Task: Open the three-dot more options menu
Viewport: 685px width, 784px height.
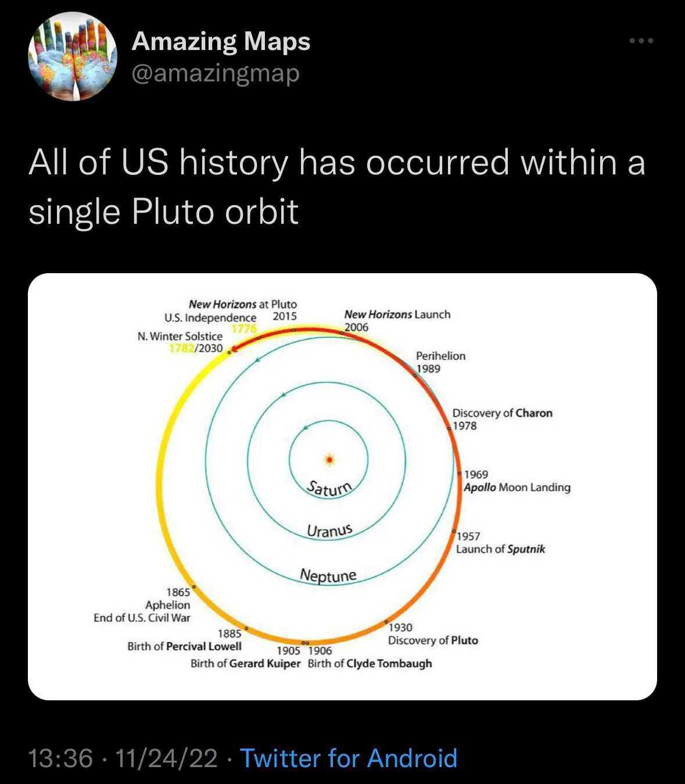Action: click(x=641, y=41)
